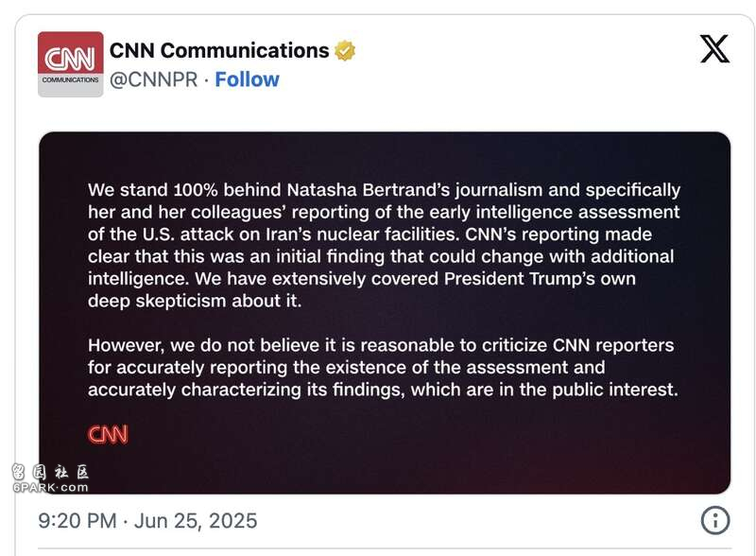Click the CNN Communications profile avatar

[x=70, y=64]
